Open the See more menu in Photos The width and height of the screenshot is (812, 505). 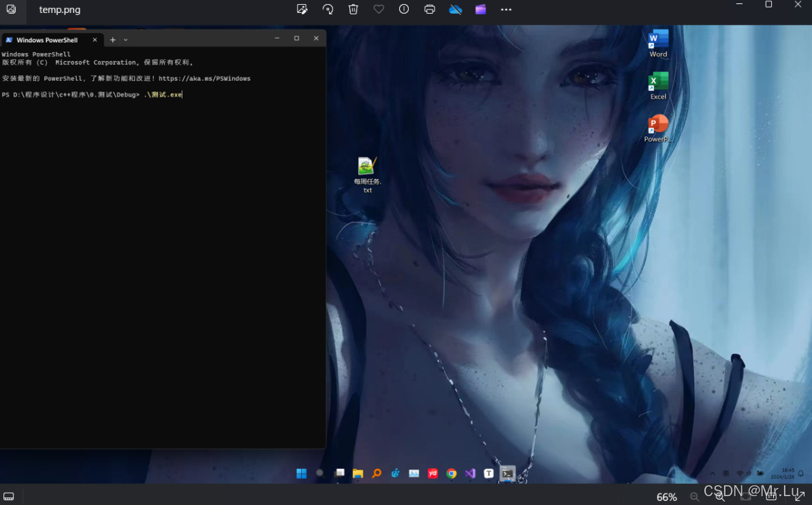(x=505, y=10)
